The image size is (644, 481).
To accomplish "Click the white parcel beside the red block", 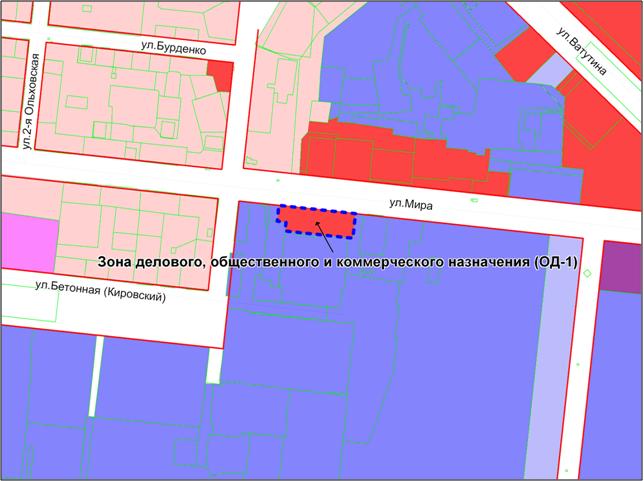I will pyautogui.click(x=319, y=111).
